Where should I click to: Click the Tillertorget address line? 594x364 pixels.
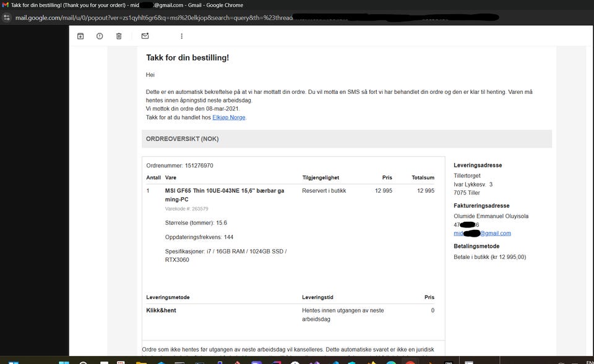(467, 176)
